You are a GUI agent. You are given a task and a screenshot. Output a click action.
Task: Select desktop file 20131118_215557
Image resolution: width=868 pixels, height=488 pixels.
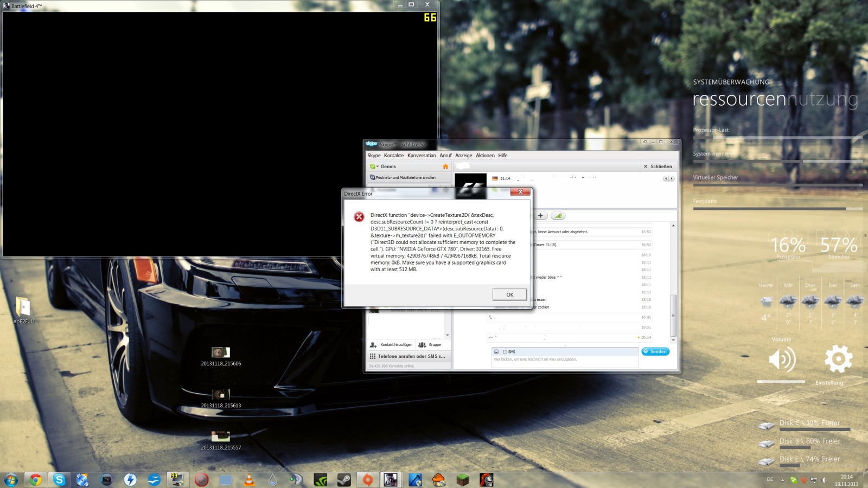coord(221,440)
